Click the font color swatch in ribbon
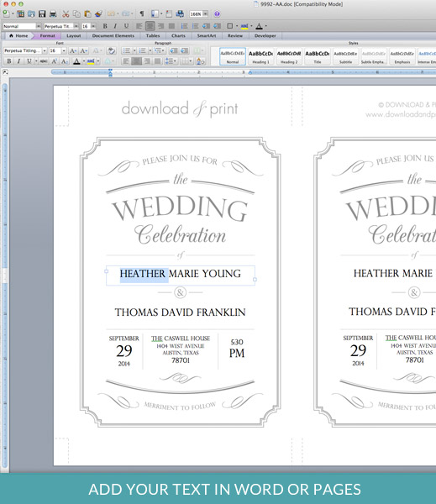The width and height of the screenshot is (436, 504). [x=76, y=61]
